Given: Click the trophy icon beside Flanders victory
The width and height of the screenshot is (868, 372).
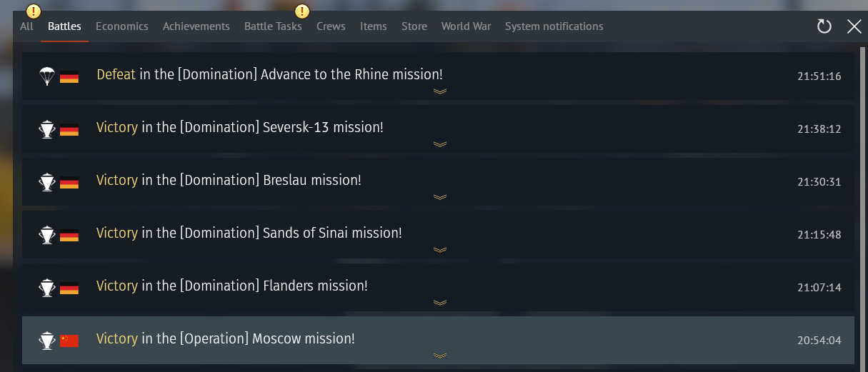Looking at the screenshot, I should click(x=47, y=287).
